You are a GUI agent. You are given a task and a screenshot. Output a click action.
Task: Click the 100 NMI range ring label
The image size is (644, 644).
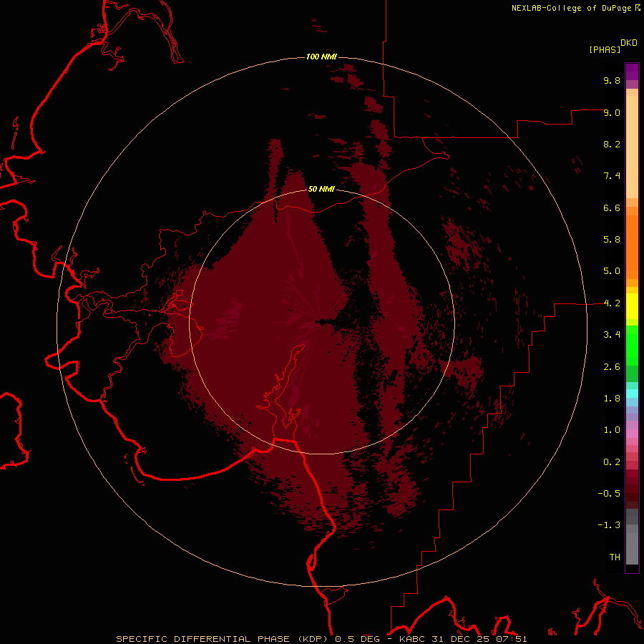click(x=321, y=57)
